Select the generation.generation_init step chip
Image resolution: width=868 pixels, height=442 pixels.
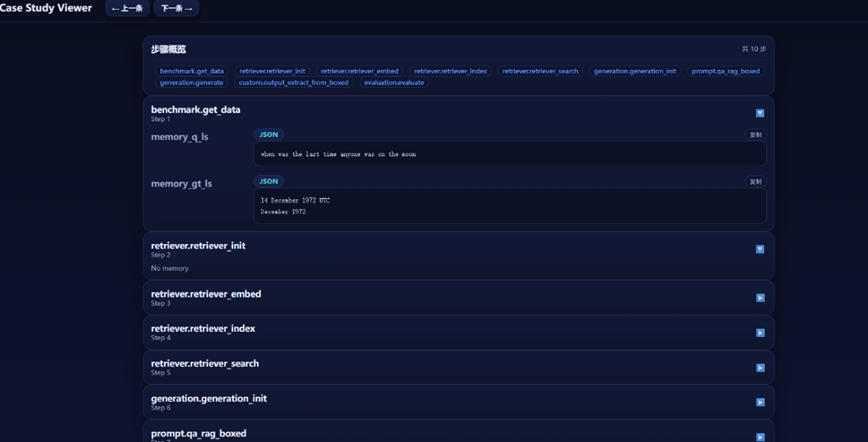[634, 71]
